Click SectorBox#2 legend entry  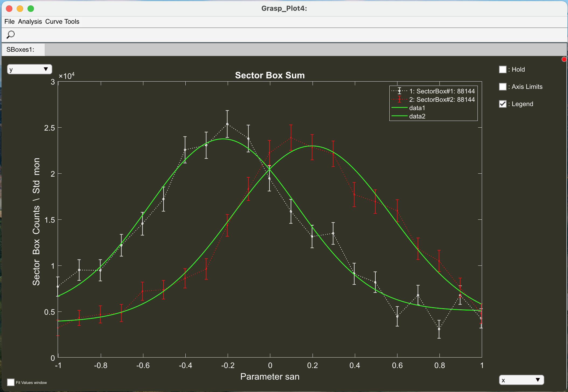point(442,100)
